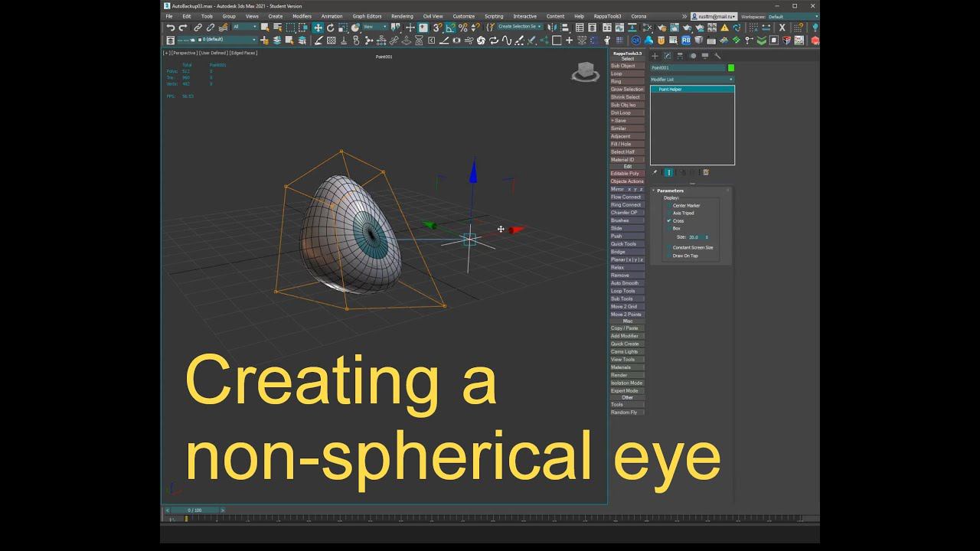Open the Modifiers menu
This screenshot has width=980, height=551.
(302, 16)
